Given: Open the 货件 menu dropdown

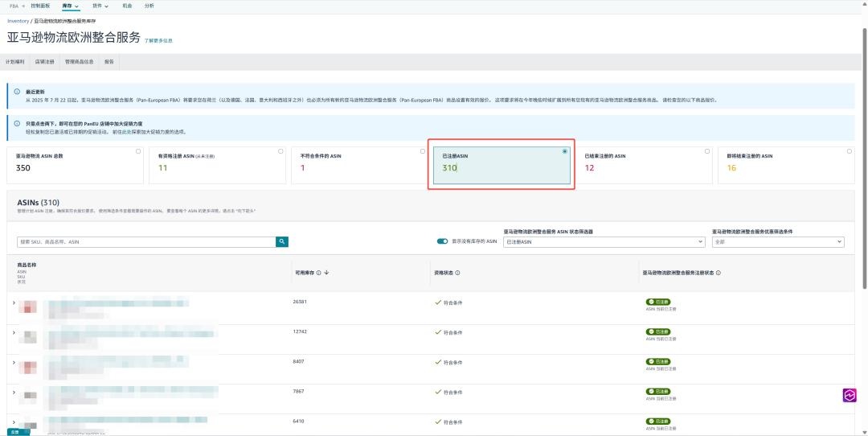Looking at the screenshot, I should (100, 6).
